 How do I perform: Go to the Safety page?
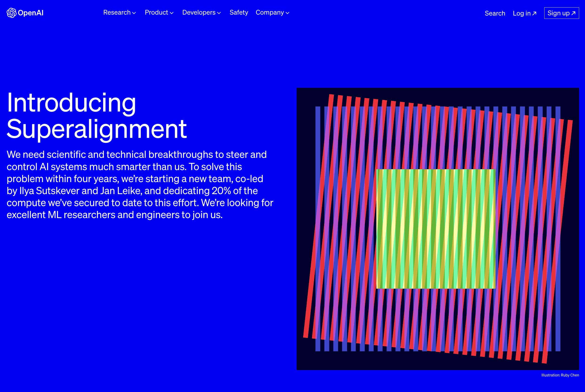coord(239,12)
